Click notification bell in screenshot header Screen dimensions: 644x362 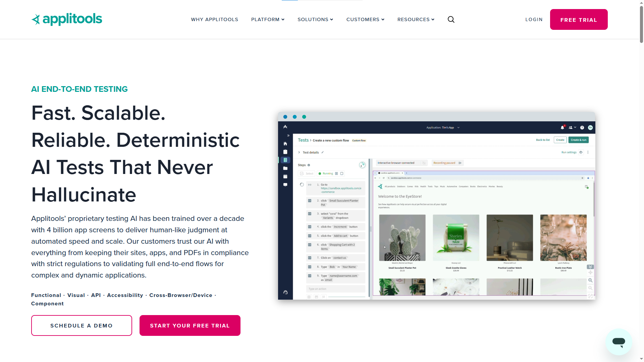(562, 127)
